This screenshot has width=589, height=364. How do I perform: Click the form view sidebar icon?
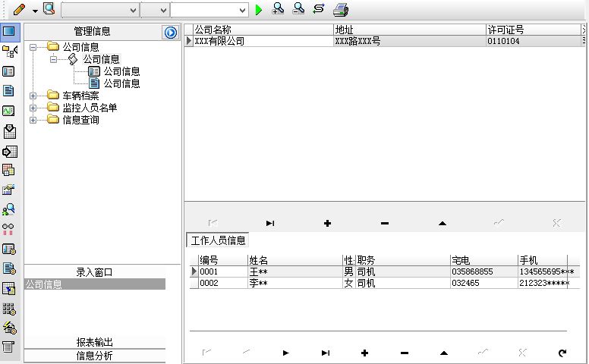[8, 71]
